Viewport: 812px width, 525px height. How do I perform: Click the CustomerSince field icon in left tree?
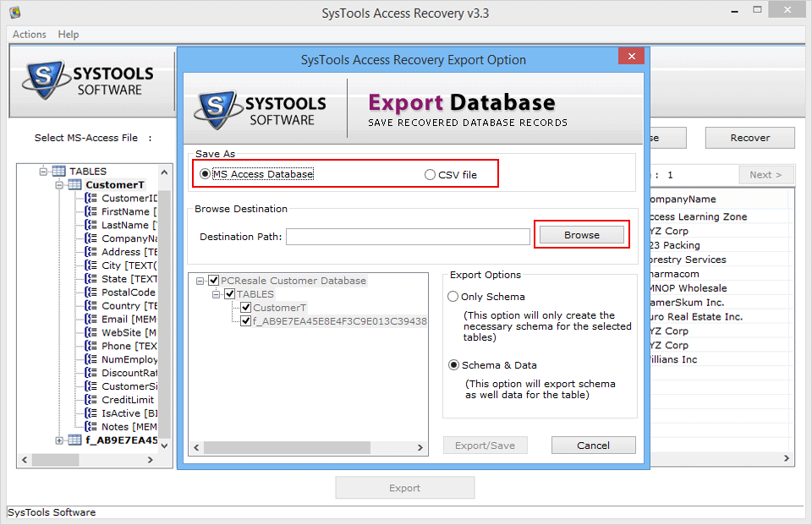click(91, 386)
